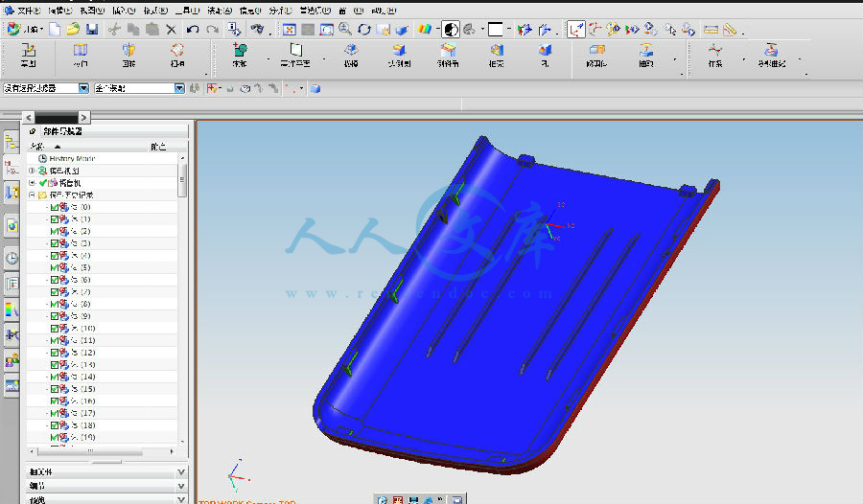The height and width of the screenshot is (504, 863).
Task: Open the Entire Assembly scope dropdown
Action: [x=179, y=88]
